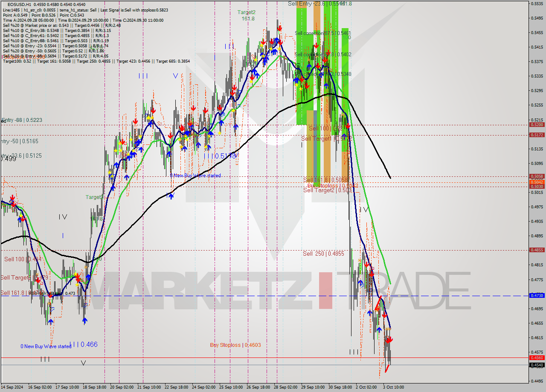
Task: Click the 3 Oct 10:00 time label
Action: (x=394, y=387)
